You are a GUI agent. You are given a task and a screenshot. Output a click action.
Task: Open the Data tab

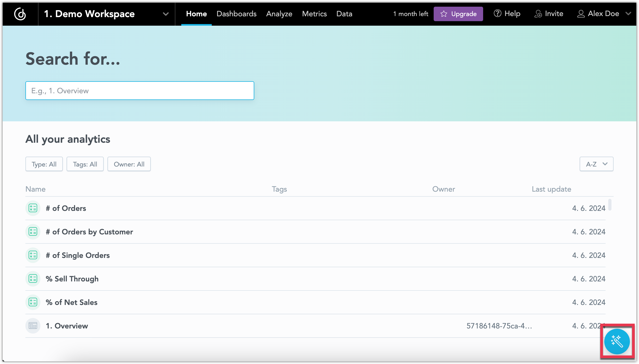click(x=344, y=14)
